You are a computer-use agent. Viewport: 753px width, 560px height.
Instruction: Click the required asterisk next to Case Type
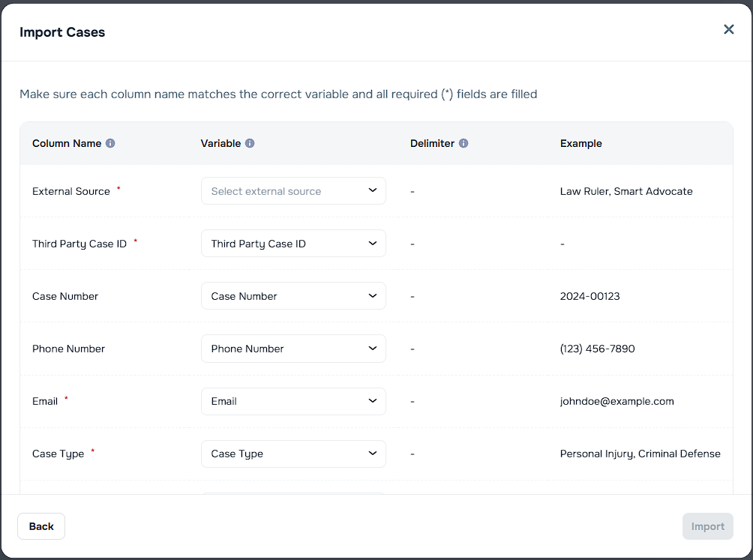tap(92, 450)
